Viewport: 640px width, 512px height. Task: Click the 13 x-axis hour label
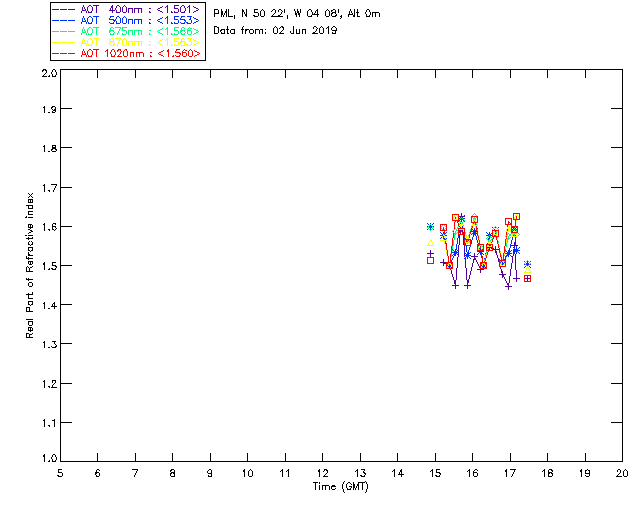coord(360,473)
